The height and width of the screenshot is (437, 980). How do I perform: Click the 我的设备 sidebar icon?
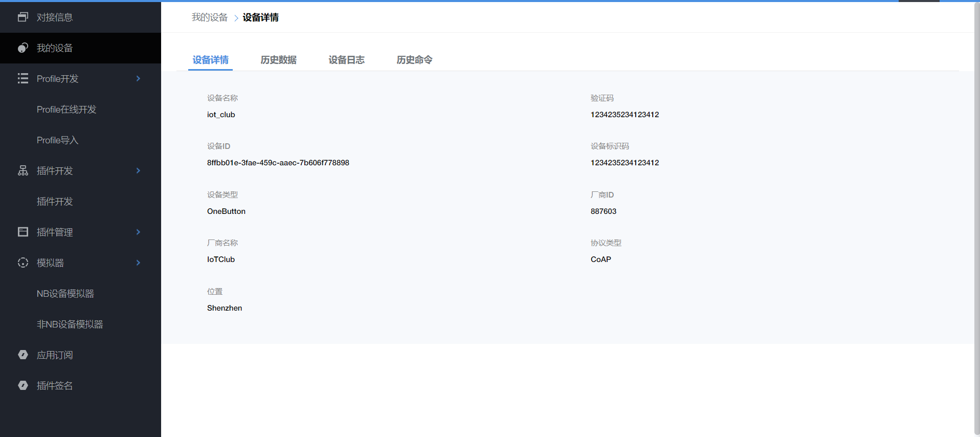23,48
